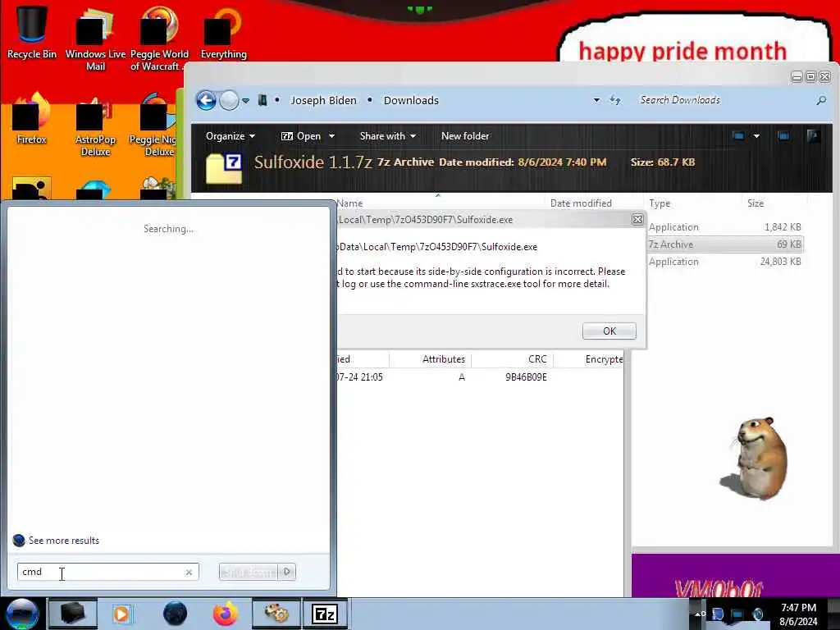
Task: Open the Share with menu
Action: (388, 136)
